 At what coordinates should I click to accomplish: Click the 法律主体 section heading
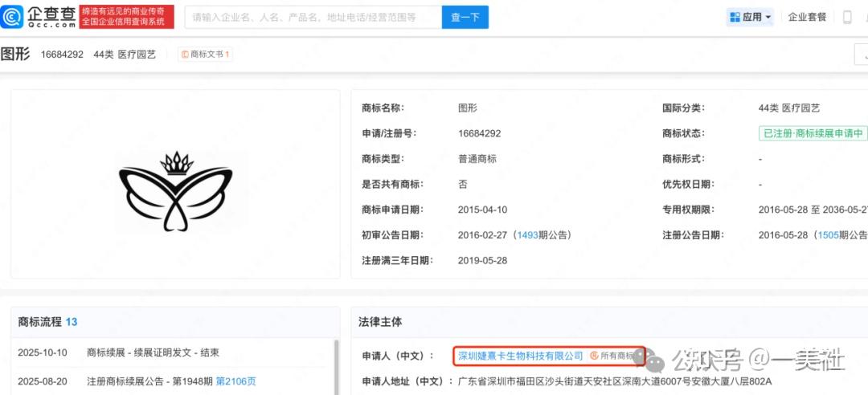click(x=380, y=321)
